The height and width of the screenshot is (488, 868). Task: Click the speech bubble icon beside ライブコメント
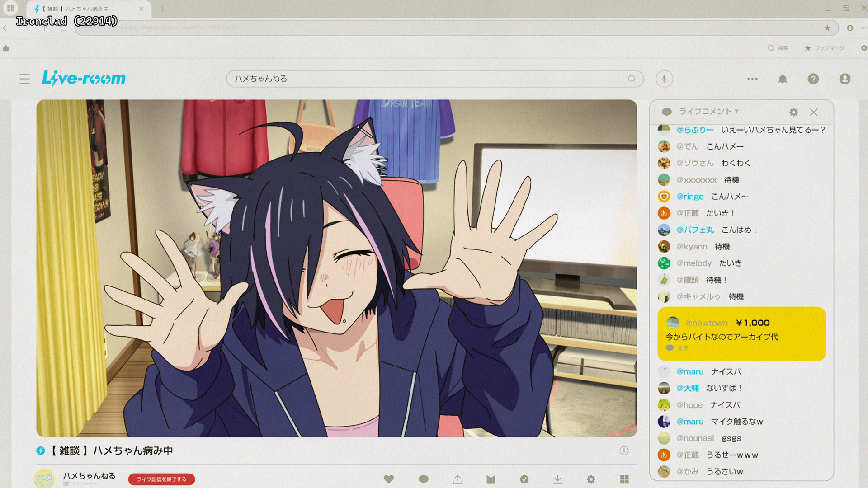tap(666, 112)
